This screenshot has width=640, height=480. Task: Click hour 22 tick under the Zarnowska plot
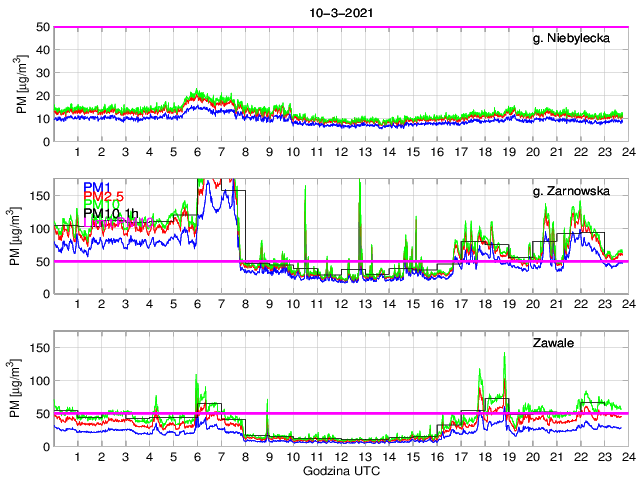tap(581, 304)
